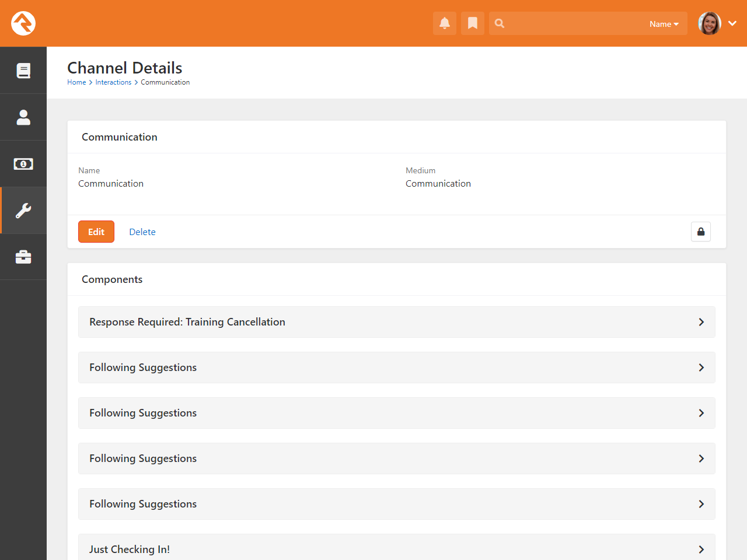
Task: Go to Interactions breadcrumb
Action: 113,82
